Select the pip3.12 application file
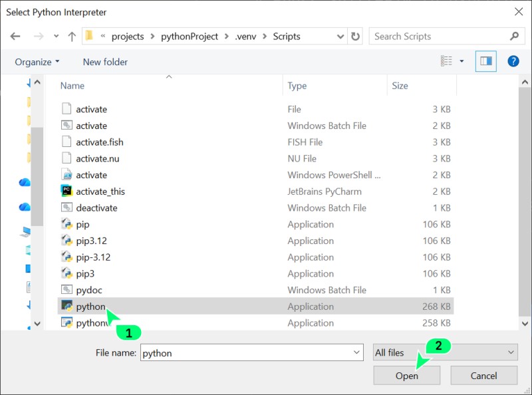Image resolution: width=532 pixels, height=395 pixels. (93, 241)
